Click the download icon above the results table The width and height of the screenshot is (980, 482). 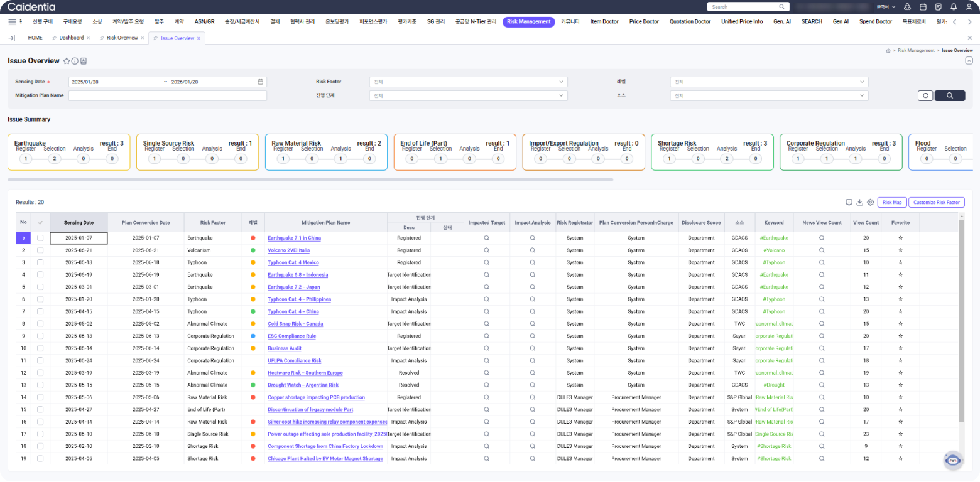pyautogui.click(x=859, y=202)
